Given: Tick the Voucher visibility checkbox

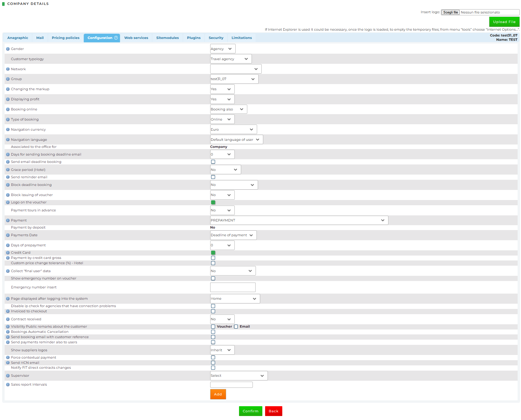Looking at the screenshot, I should [x=213, y=327].
